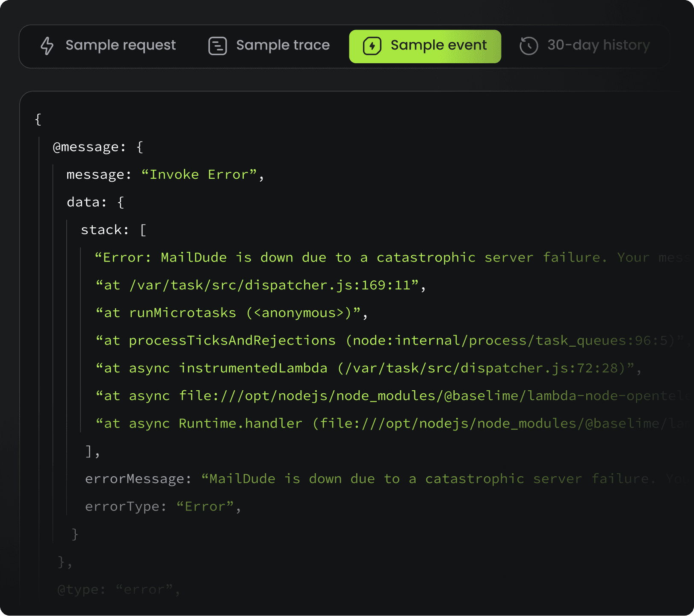Collapse the stack array node

pos(104,230)
